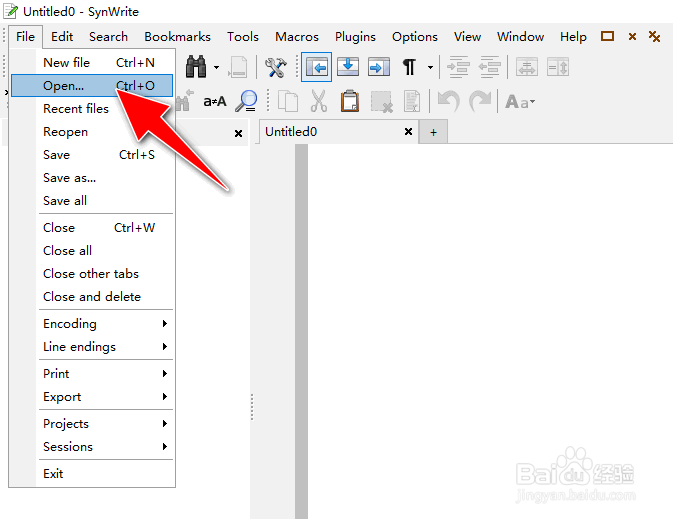Close the left side panel
The width and height of the screenshot is (673, 519).
(x=238, y=134)
